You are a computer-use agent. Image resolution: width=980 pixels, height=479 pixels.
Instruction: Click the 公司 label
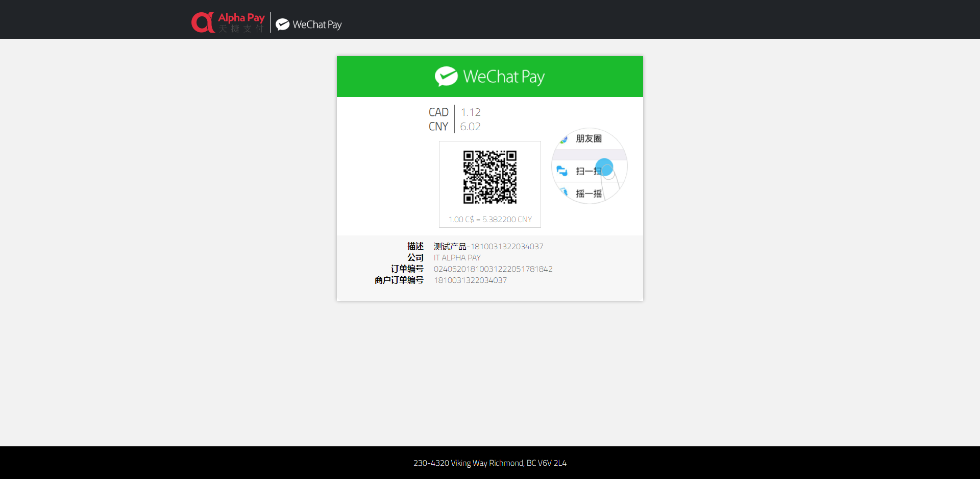point(415,258)
